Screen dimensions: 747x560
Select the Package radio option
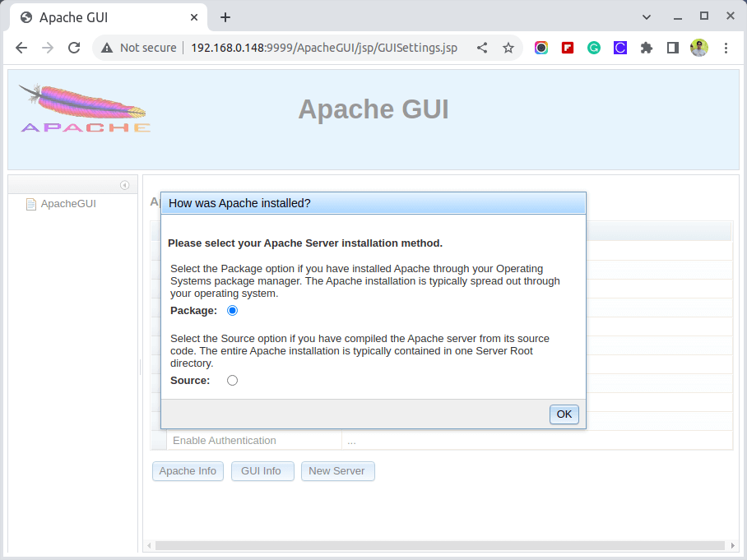(232, 311)
